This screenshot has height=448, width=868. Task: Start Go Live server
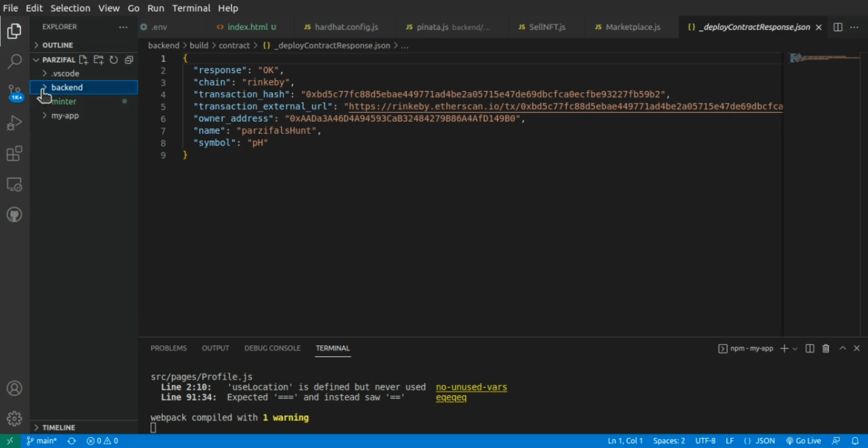[803, 441]
